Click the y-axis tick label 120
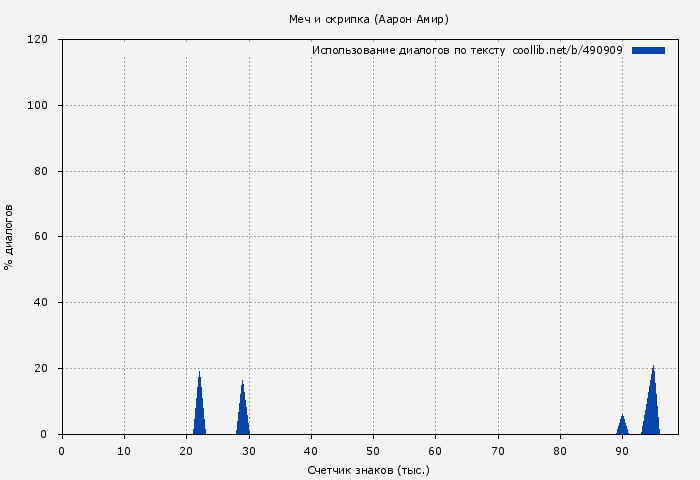Screen dimensions: 700x480 pos(38,40)
